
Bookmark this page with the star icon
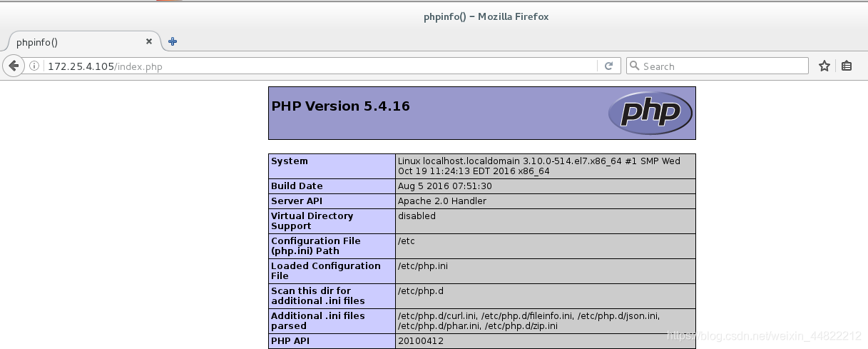[x=824, y=66]
